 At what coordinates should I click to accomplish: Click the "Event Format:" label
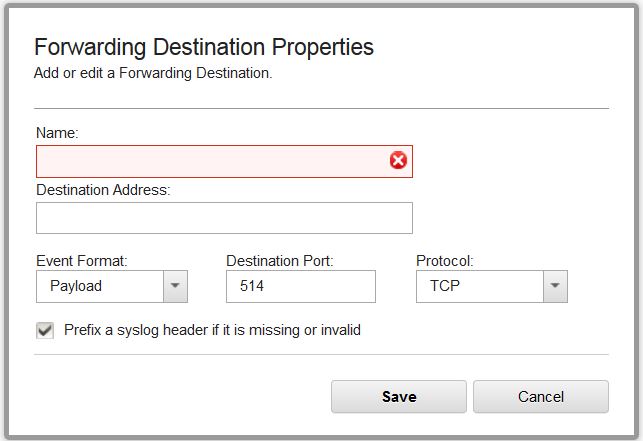click(x=82, y=261)
